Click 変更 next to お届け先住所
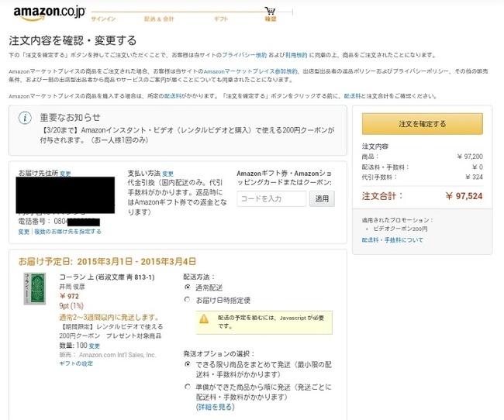 [65, 174]
